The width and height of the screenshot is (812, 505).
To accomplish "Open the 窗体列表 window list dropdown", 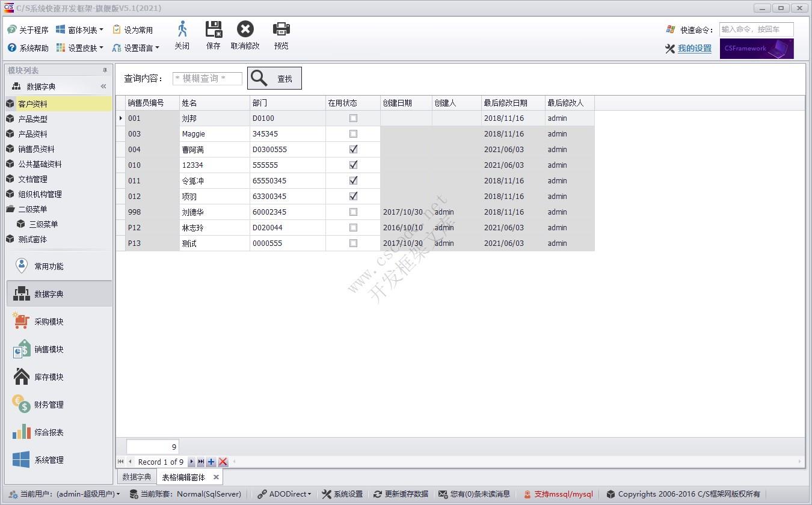I will tap(79, 29).
